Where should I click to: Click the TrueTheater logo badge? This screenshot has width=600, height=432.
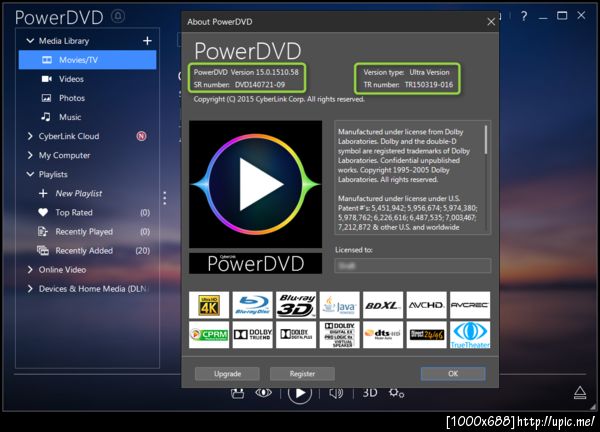470,335
